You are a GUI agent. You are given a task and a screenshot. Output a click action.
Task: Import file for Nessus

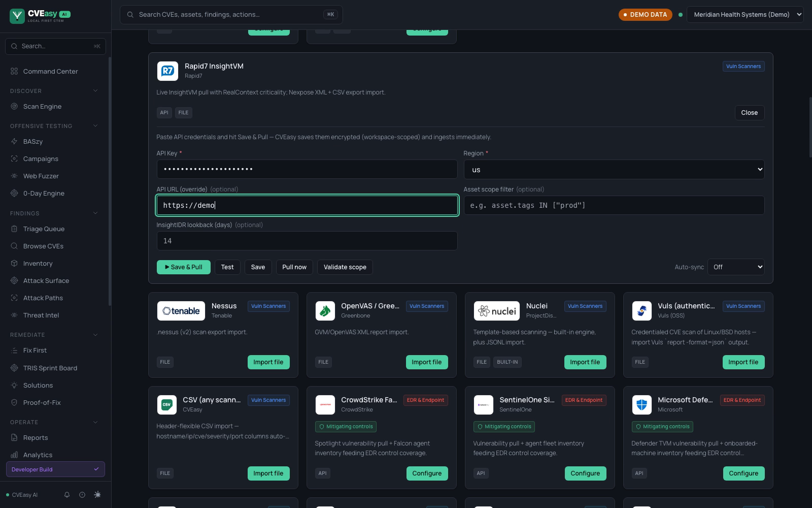(268, 362)
